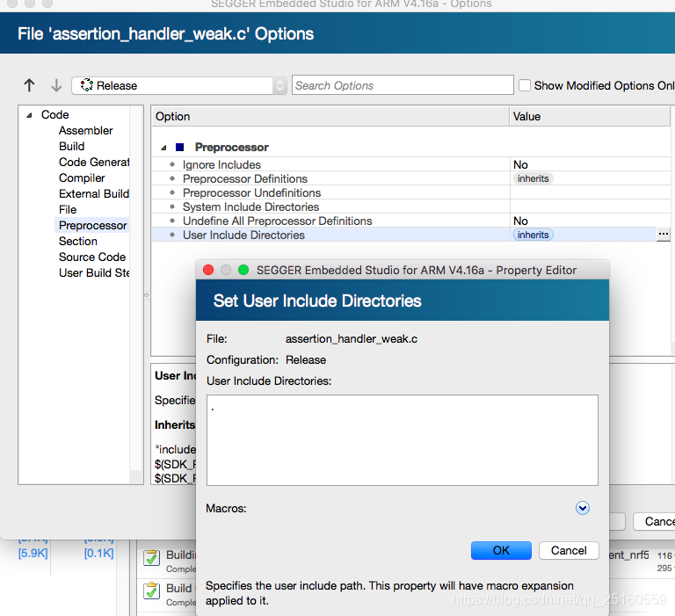This screenshot has width=675, height=616.
Task: Select Compiler in the options tree
Action: (82, 178)
